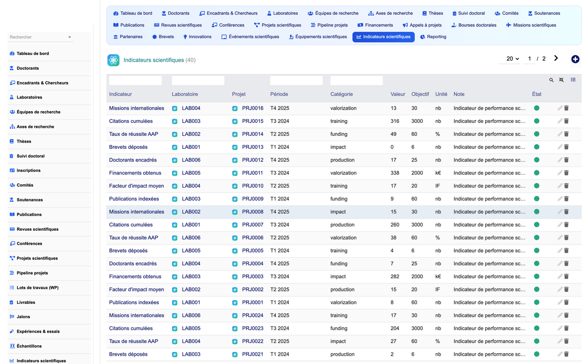Open the Missions scientifiques tab
The image size is (588, 364).
[531, 25]
